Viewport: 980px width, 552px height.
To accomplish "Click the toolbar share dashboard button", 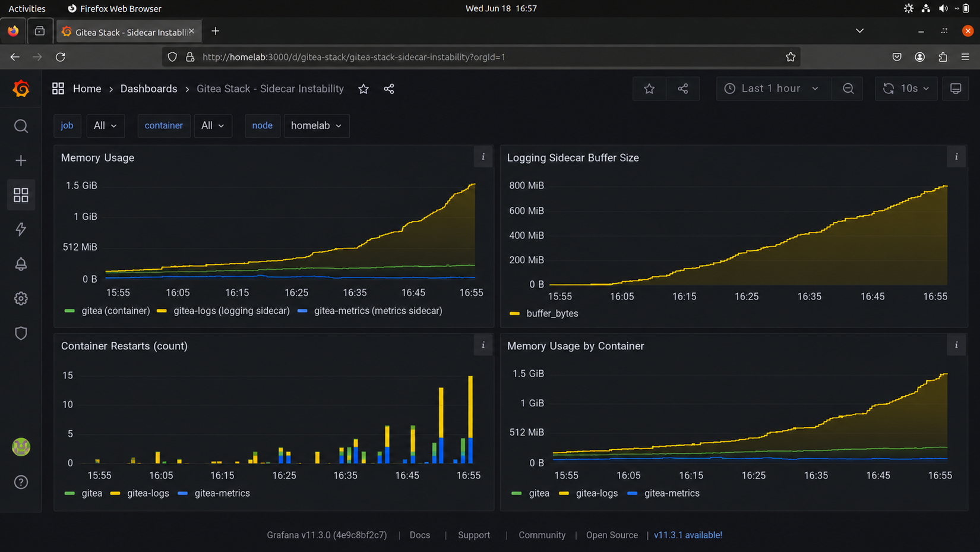I will (683, 89).
